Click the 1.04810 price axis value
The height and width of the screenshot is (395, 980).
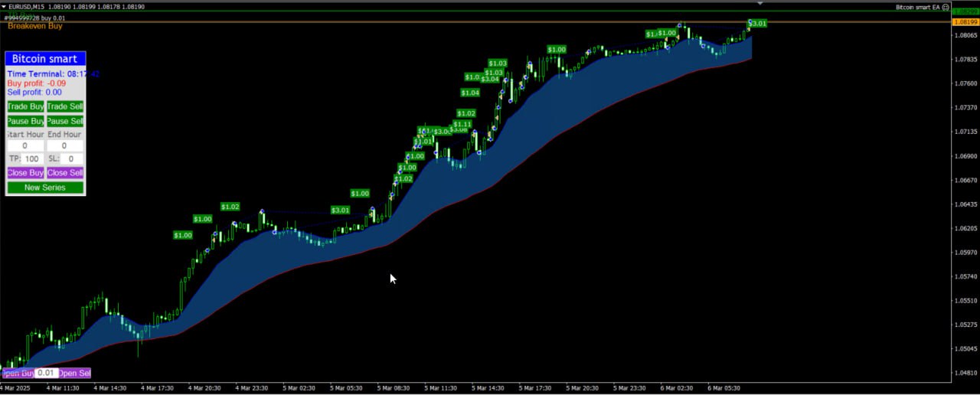coord(965,373)
